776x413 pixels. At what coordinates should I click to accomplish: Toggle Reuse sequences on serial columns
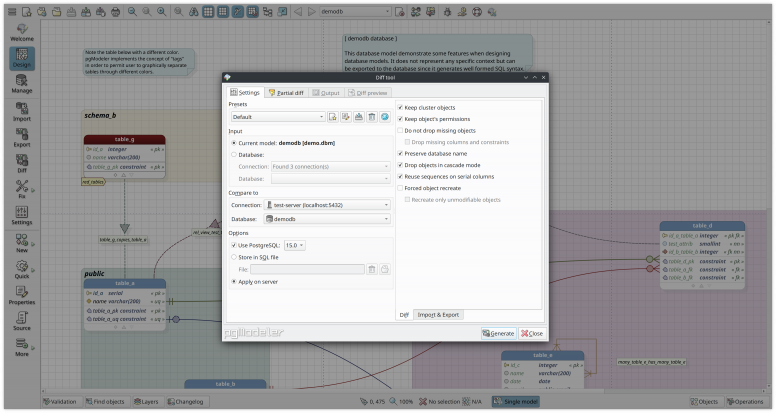[400, 177]
